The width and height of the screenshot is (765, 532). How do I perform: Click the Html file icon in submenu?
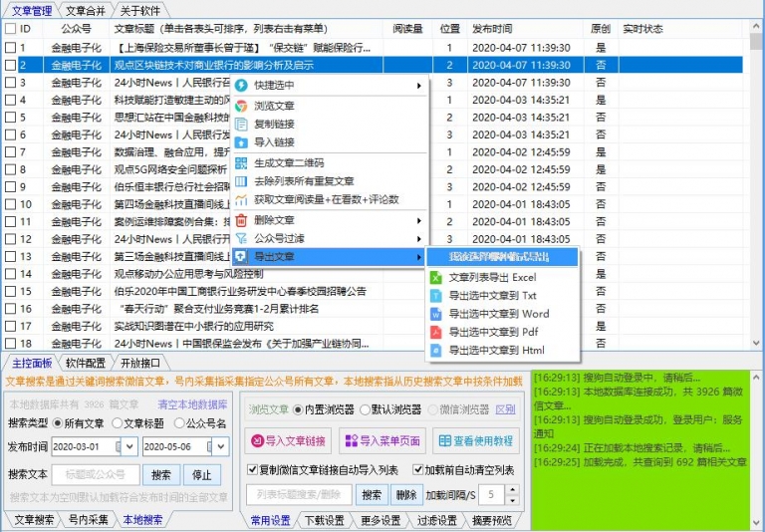[435, 350]
